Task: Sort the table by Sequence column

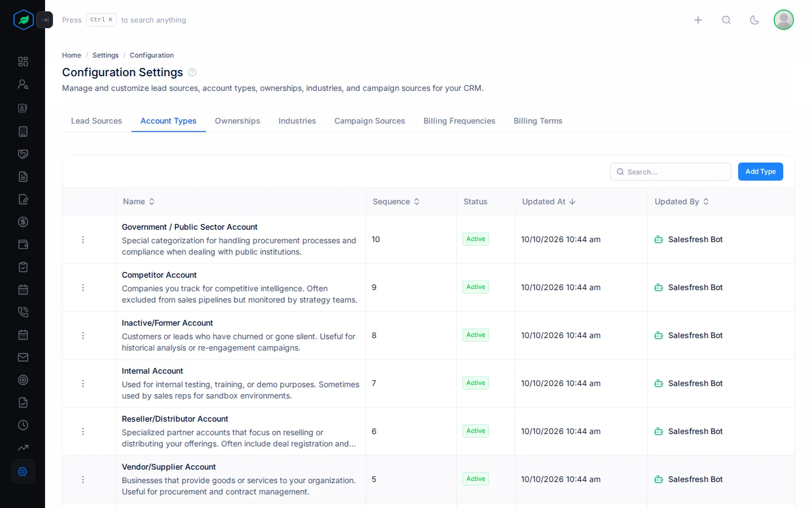Action: [396, 202]
